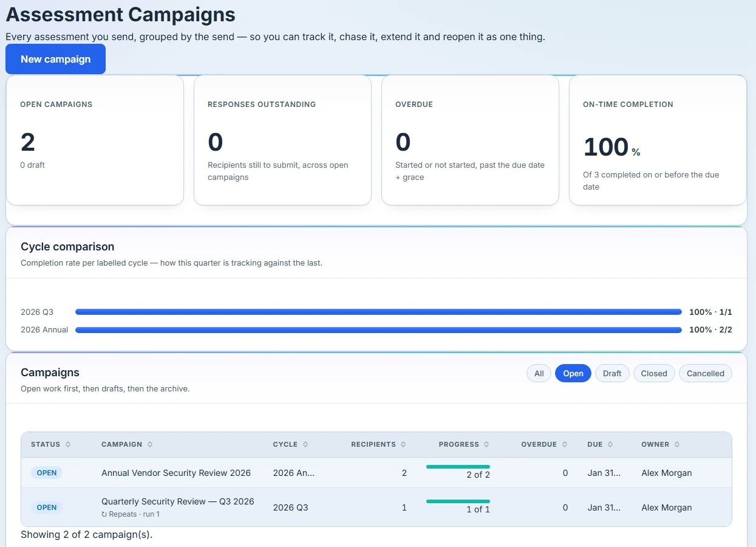Click the due date in Annual Vendor row
Image resolution: width=756 pixels, height=547 pixels.
pyautogui.click(x=604, y=473)
